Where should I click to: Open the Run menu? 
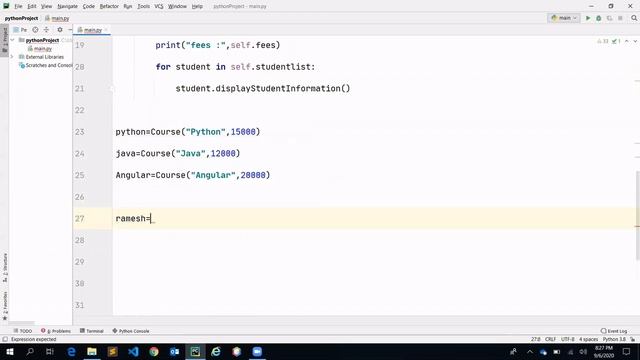128,7
